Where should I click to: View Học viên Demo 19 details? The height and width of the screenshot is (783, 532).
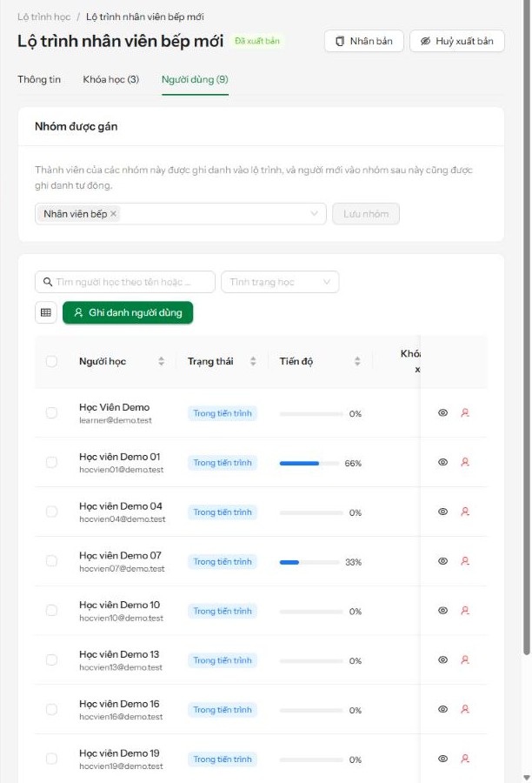tap(442, 759)
